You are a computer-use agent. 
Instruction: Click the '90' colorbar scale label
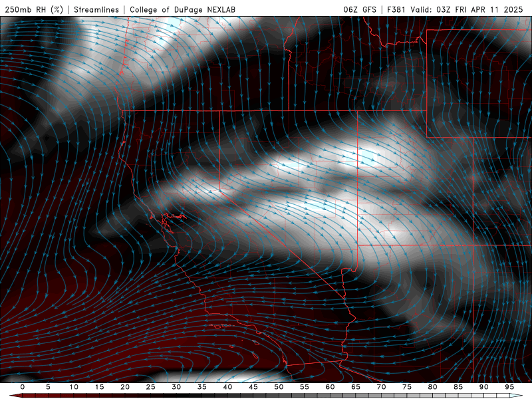[483, 387]
